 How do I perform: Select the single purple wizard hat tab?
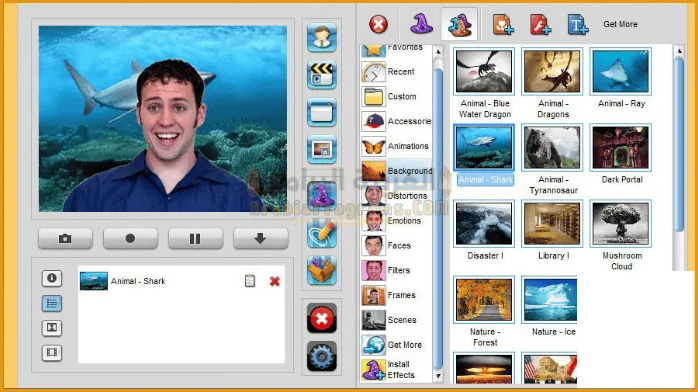(421, 24)
